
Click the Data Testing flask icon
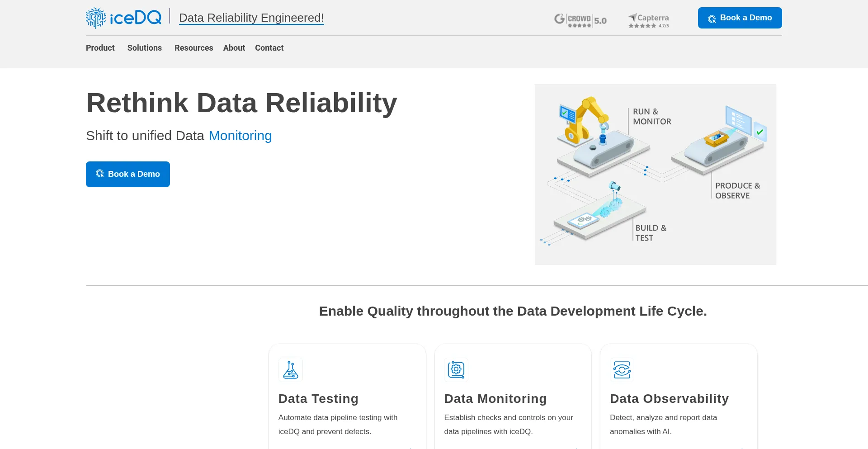291,370
